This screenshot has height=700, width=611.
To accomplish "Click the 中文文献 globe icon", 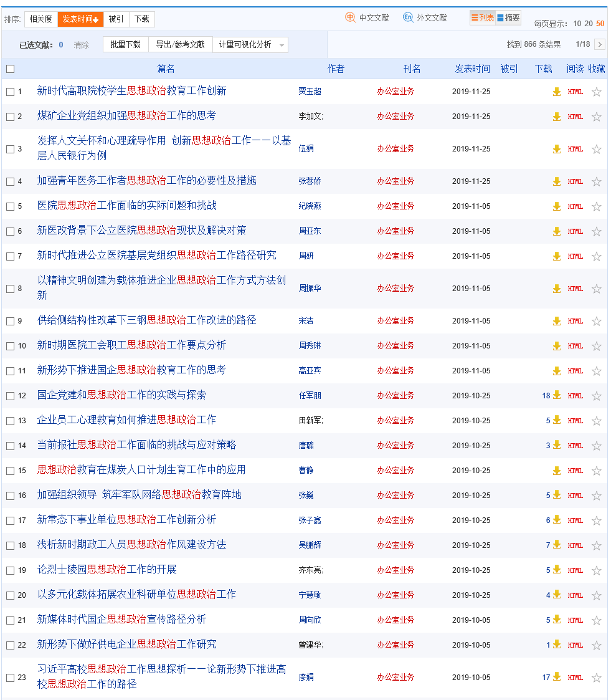I will [350, 17].
